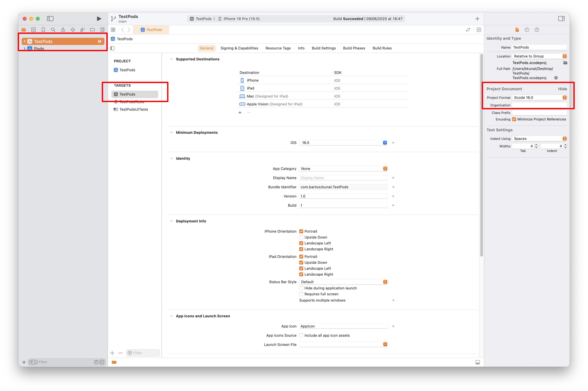The width and height of the screenshot is (588, 391).
Task: Switch to Build Phases tab
Action: (354, 48)
